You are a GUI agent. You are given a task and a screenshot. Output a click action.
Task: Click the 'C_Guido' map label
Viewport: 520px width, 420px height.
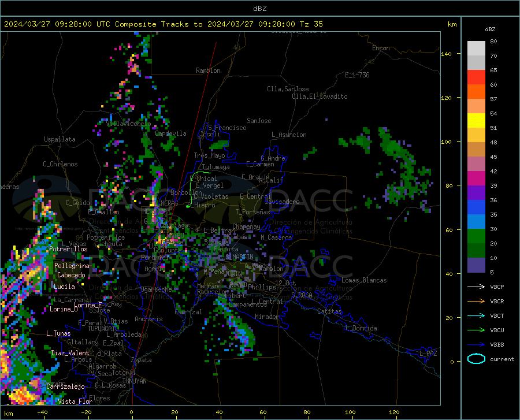pyautogui.click(x=77, y=203)
